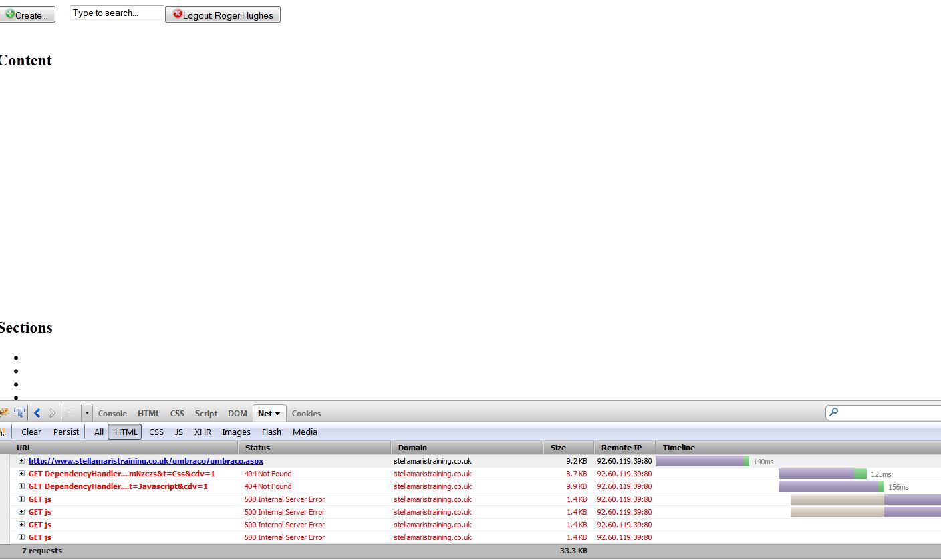
Task: Toggle the HTML request filter
Action: coord(125,432)
